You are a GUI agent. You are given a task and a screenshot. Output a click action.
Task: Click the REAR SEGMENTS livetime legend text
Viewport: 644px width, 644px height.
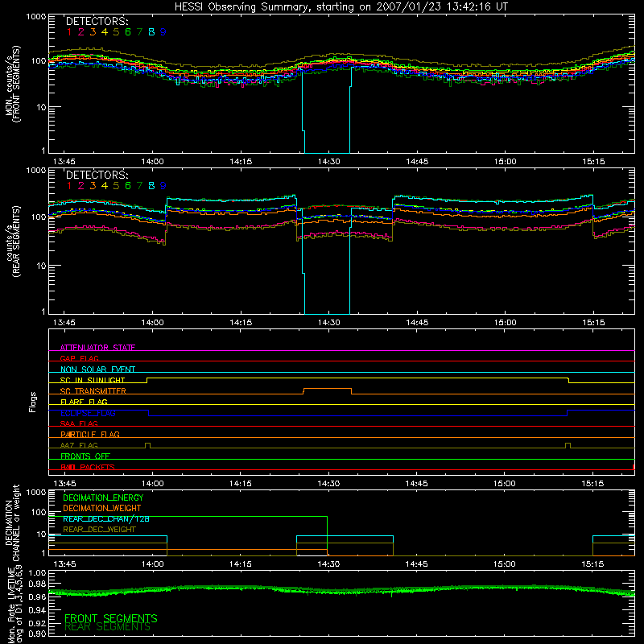(108, 627)
